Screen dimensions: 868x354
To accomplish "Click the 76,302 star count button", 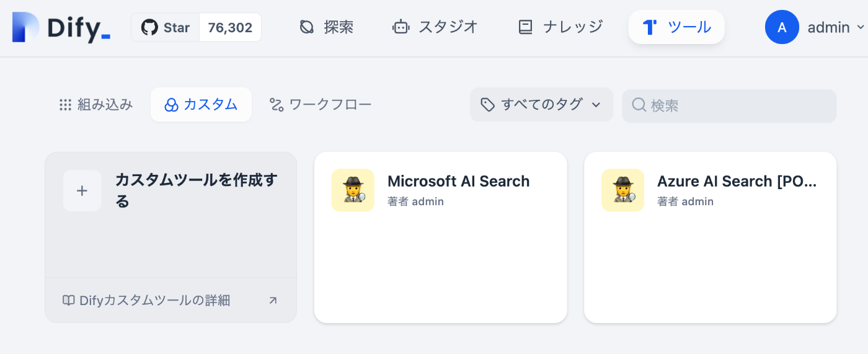I will click(x=230, y=27).
